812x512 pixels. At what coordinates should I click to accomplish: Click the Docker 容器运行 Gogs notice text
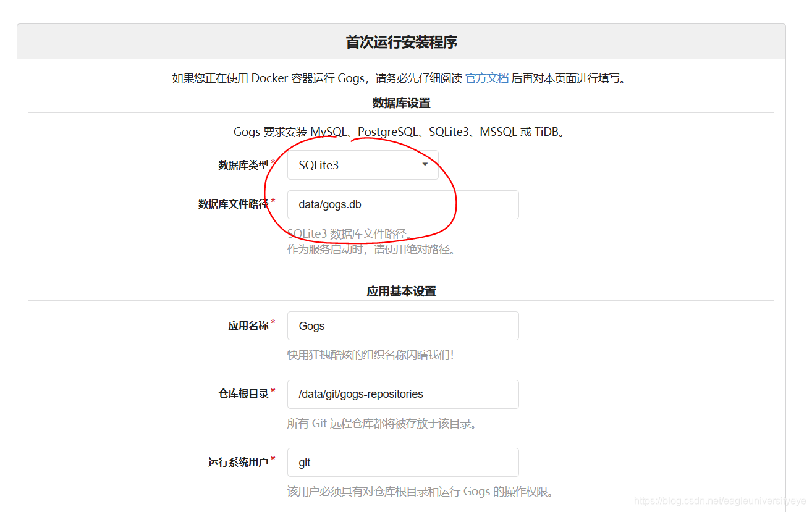point(399,78)
